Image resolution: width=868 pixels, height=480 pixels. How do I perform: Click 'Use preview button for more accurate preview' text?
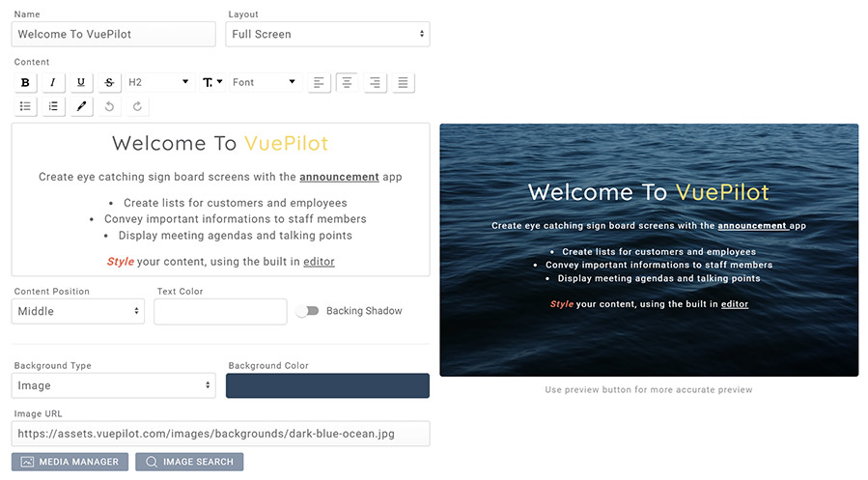pos(649,390)
